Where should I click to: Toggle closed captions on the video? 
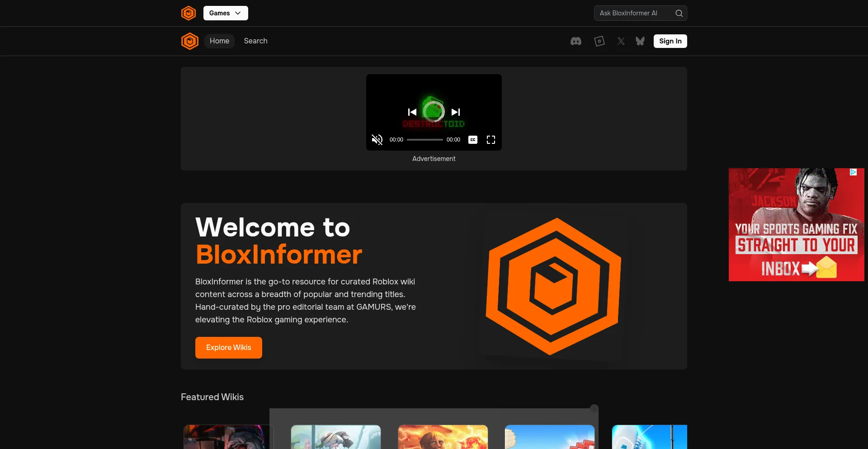[473, 140]
